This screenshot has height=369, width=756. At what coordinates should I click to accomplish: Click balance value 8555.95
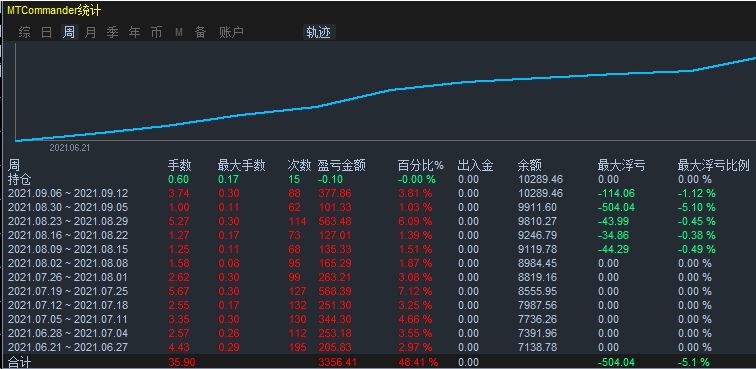click(x=537, y=291)
